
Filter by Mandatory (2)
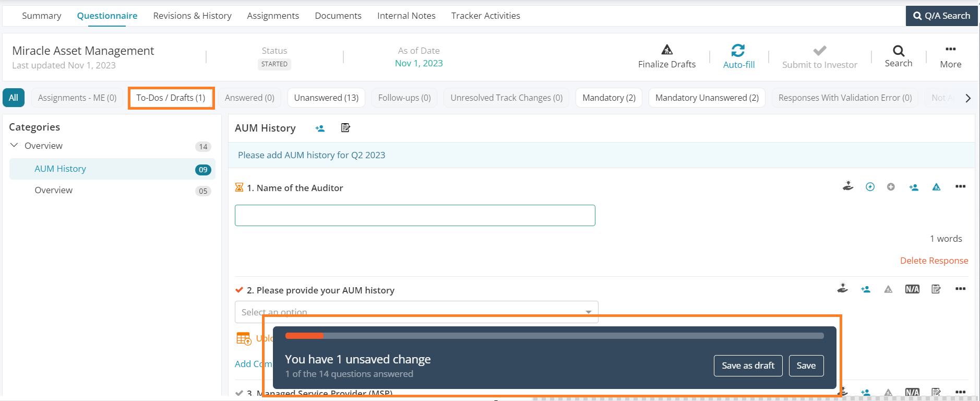pos(609,98)
